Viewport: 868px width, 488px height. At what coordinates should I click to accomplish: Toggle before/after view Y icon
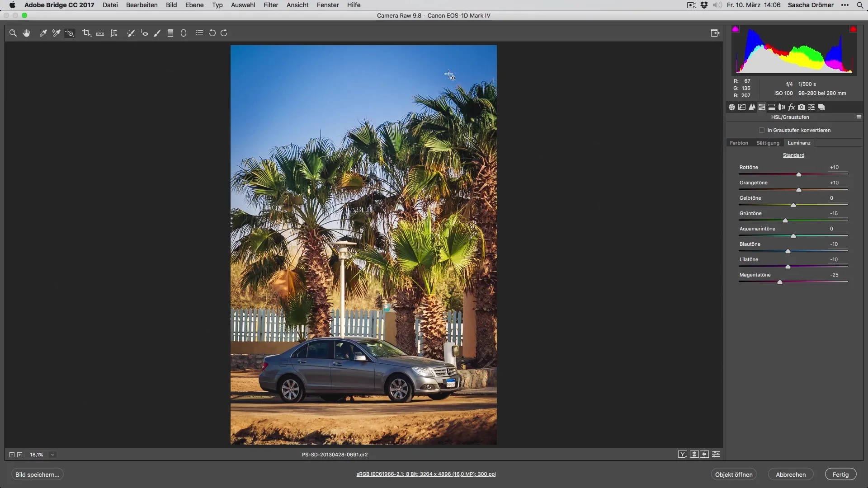[x=683, y=454]
